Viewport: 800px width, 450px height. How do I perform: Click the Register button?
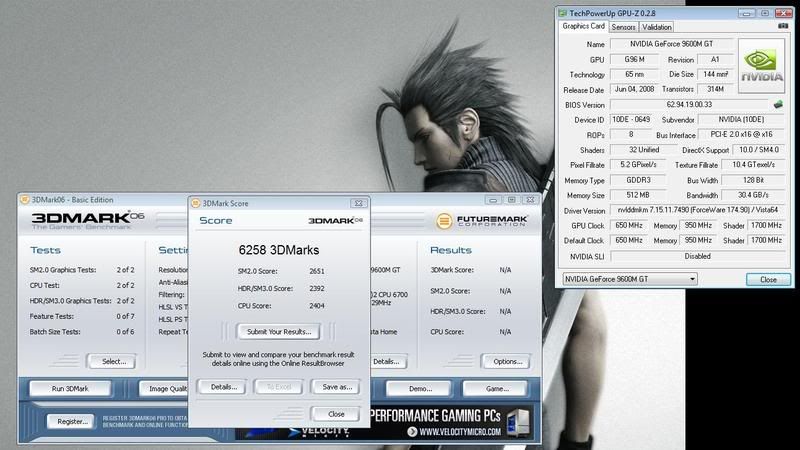pos(69,421)
